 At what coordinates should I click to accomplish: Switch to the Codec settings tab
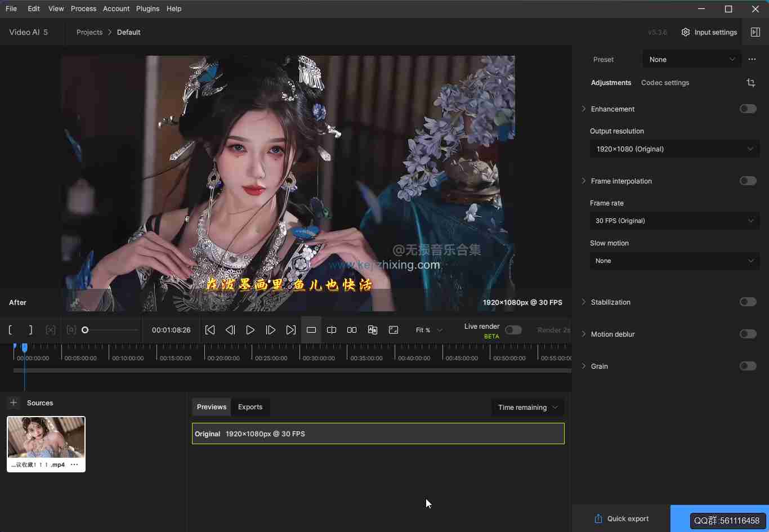pos(665,83)
